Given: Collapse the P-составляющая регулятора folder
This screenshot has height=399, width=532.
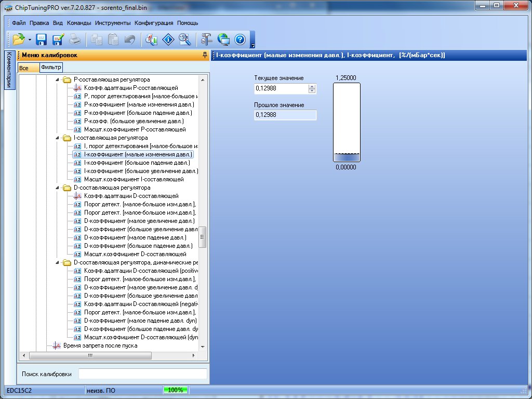Looking at the screenshot, I should (58, 80).
